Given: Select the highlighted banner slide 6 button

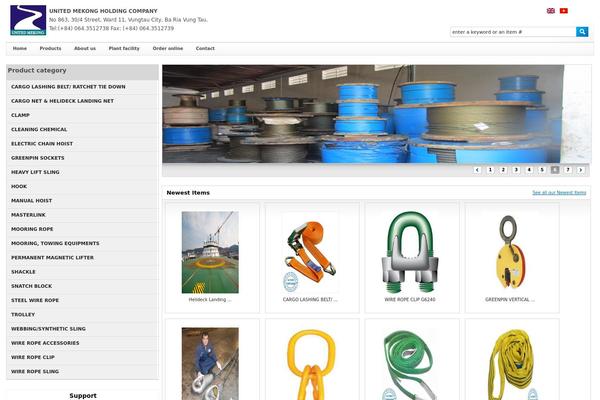Looking at the screenshot, I should coord(555,170).
